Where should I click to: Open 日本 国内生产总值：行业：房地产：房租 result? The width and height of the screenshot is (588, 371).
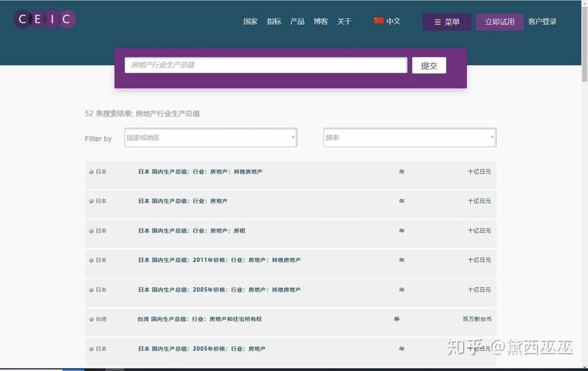[192, 231]
